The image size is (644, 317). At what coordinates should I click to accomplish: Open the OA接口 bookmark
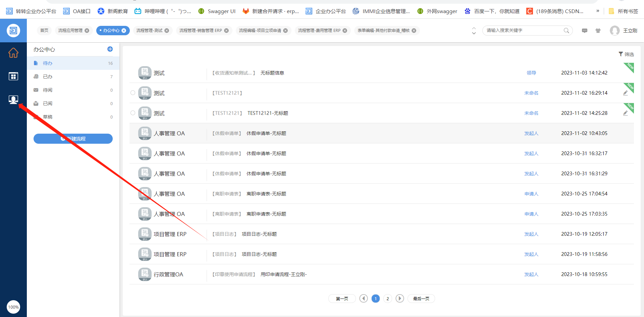(77, 11)
